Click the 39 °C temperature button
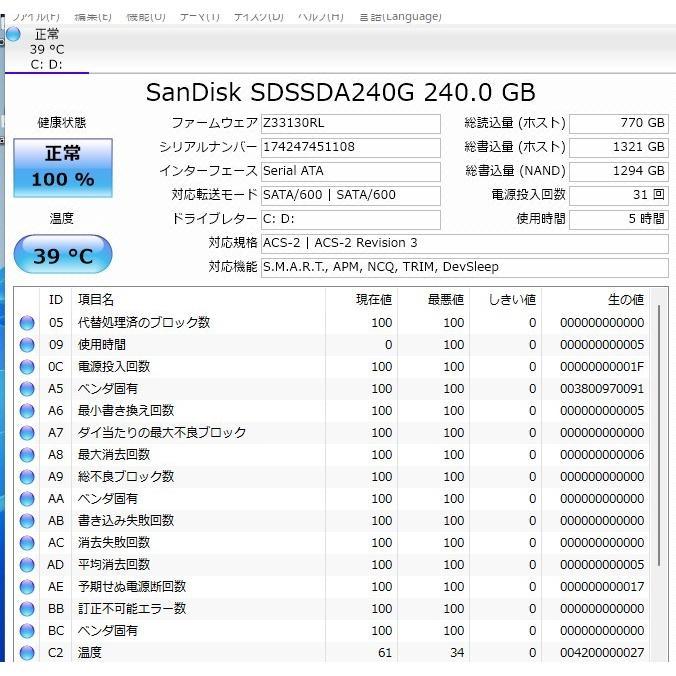 click(x=63, y=254)
